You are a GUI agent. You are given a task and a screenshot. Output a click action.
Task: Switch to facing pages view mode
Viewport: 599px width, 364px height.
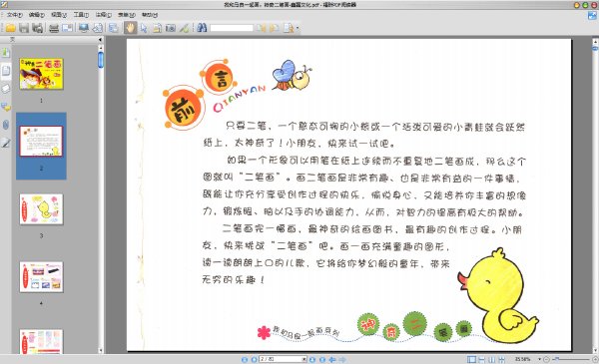pyautogui.click(x=491, y=359)
